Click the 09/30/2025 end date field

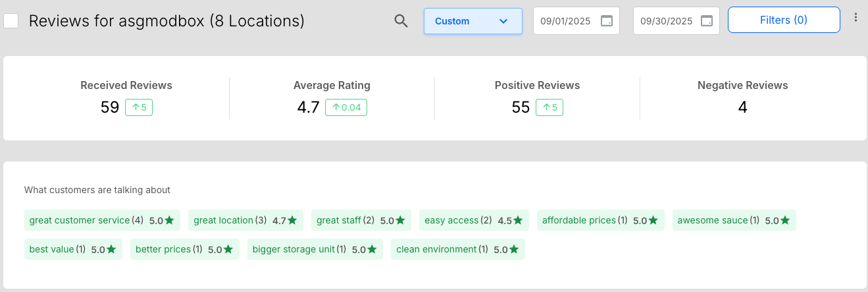click(667, 21)
